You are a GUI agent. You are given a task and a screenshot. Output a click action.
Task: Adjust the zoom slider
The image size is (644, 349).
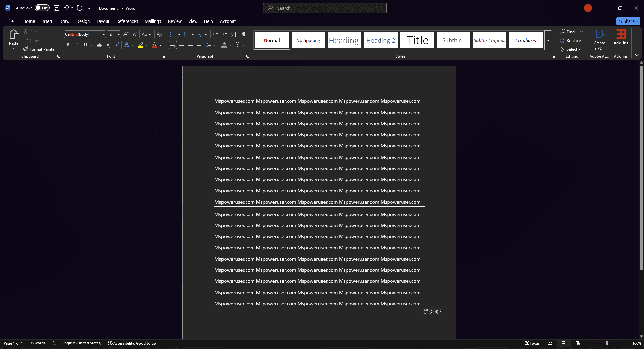click(x=608, y=343)
